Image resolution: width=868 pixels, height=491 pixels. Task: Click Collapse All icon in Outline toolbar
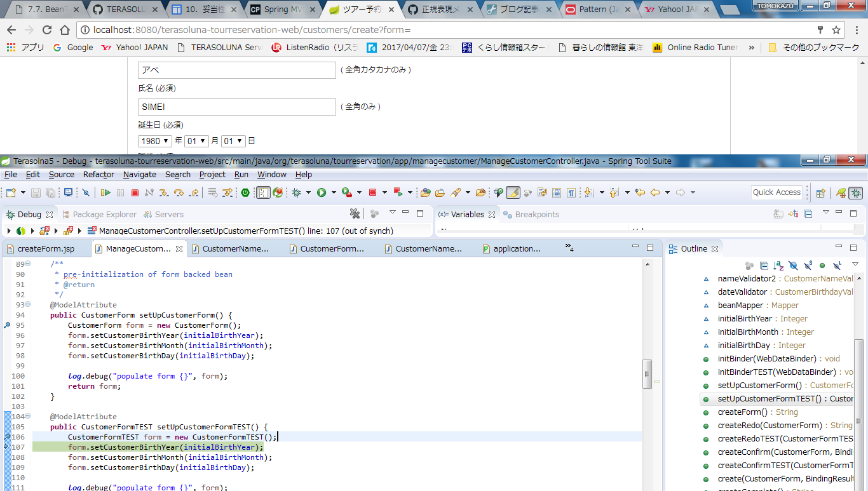pyautogui.click(x=764, y=266)
